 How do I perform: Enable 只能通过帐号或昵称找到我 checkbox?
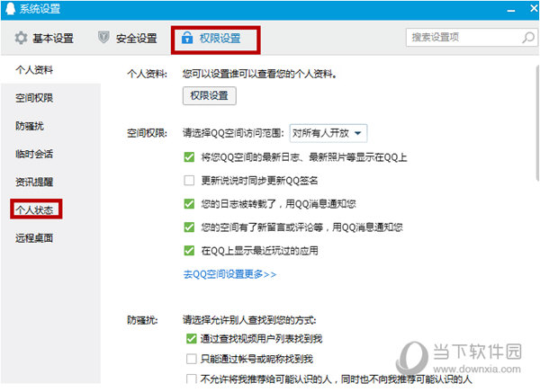pos(191,359)
